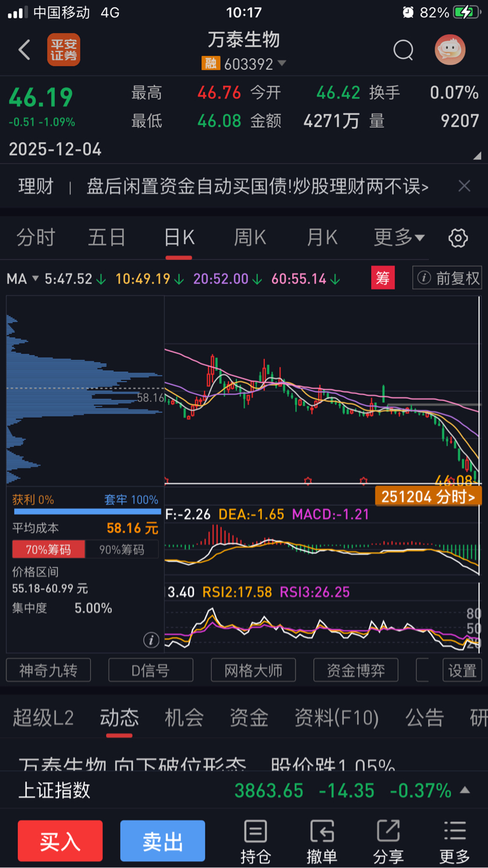Select the 动态 tab

(x=119, y=718)
